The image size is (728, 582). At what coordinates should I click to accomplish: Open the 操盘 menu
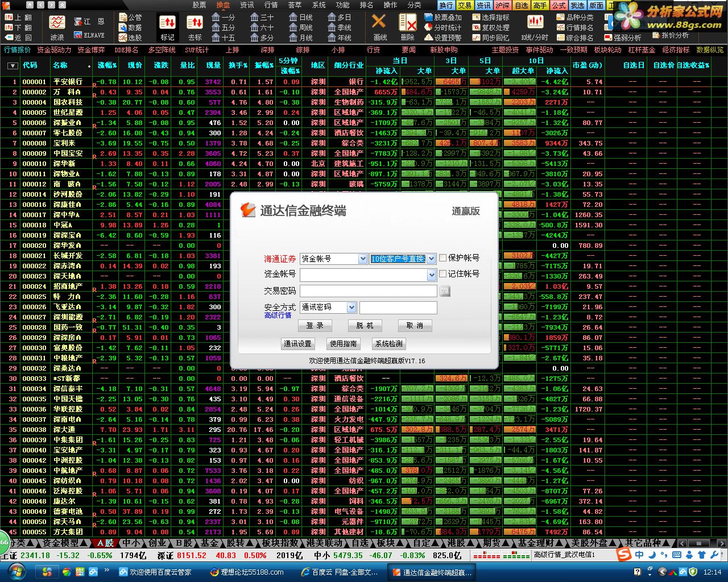(223, 5)
